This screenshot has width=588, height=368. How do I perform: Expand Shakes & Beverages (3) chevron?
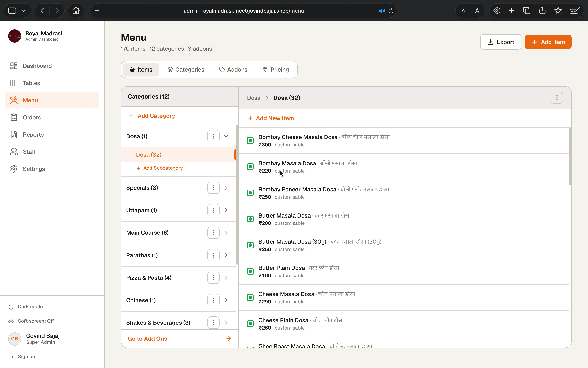coord(226,322)
